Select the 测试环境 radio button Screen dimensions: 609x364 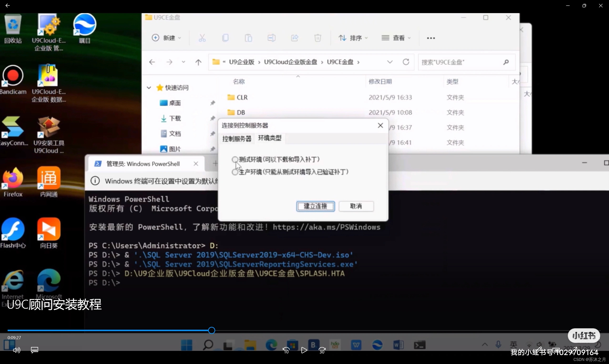[235, 159]
